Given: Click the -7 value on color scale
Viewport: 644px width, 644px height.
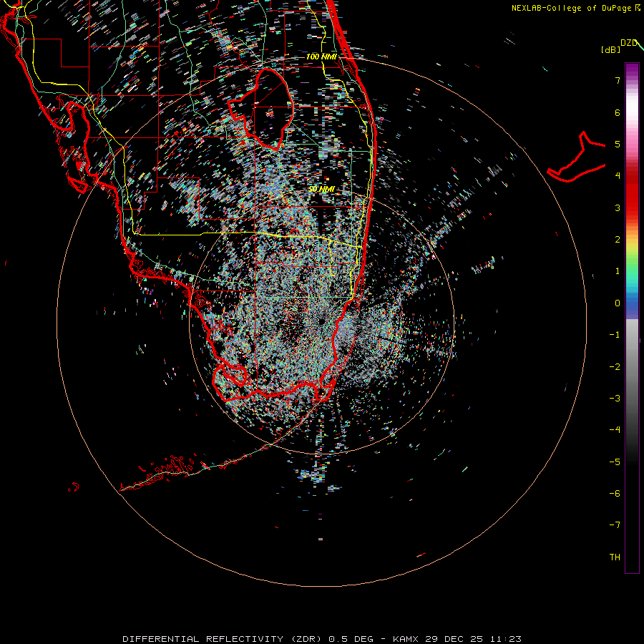Looking at the screenshot, I should pyautogui.click(x=615, y=525).
